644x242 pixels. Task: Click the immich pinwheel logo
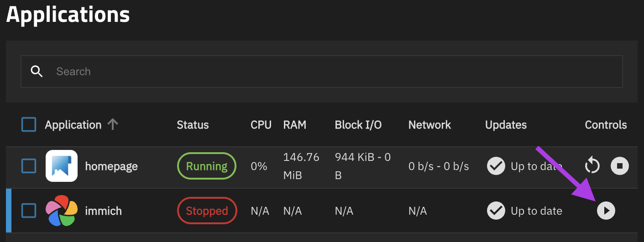62,211
